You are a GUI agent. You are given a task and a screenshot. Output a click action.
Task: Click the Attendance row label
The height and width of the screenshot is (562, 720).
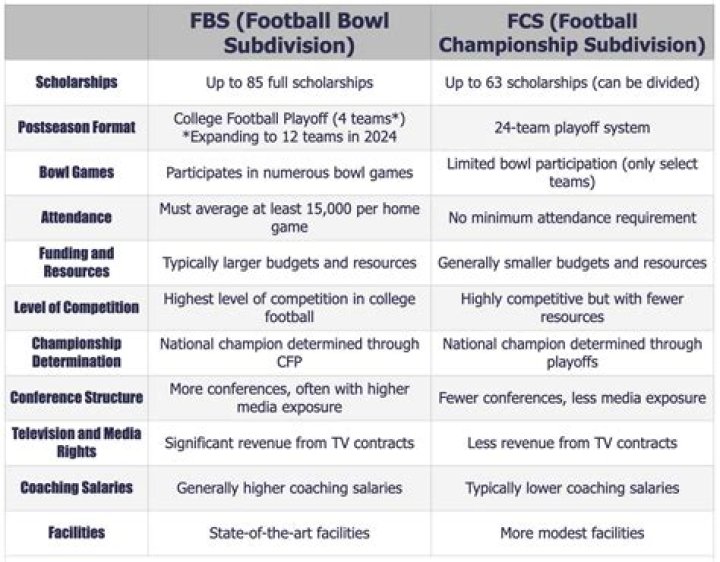coord(76,217)
